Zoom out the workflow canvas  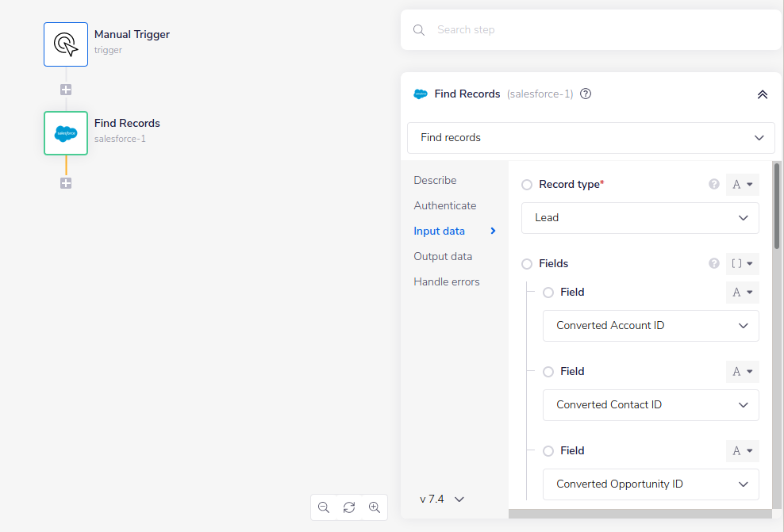[x=324, y=507]
